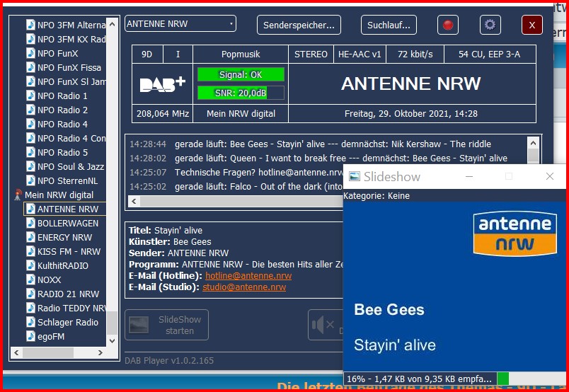The width and height of the screenshot is (569, 392).
Task: Close the DAB Player with red X
Action: [531, 25]
